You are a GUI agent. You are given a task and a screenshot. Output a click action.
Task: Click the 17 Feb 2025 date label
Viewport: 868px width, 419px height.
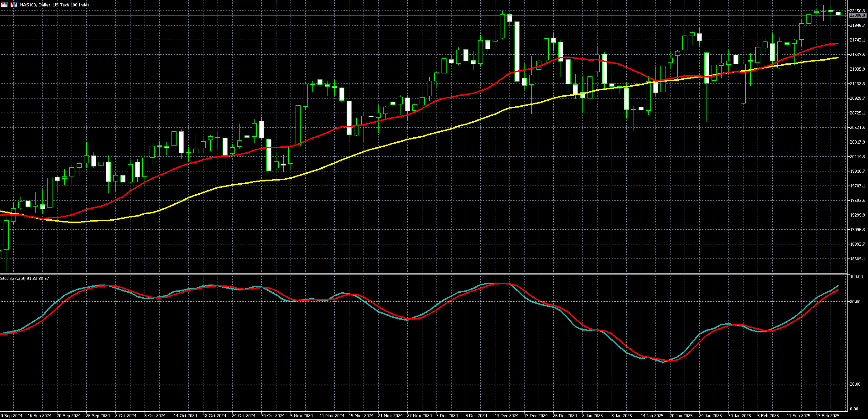point(828,416)
